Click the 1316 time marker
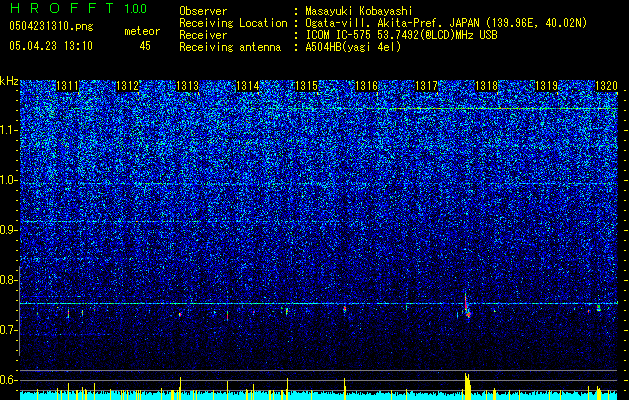The image size is (629, 400). click(367, 86)
